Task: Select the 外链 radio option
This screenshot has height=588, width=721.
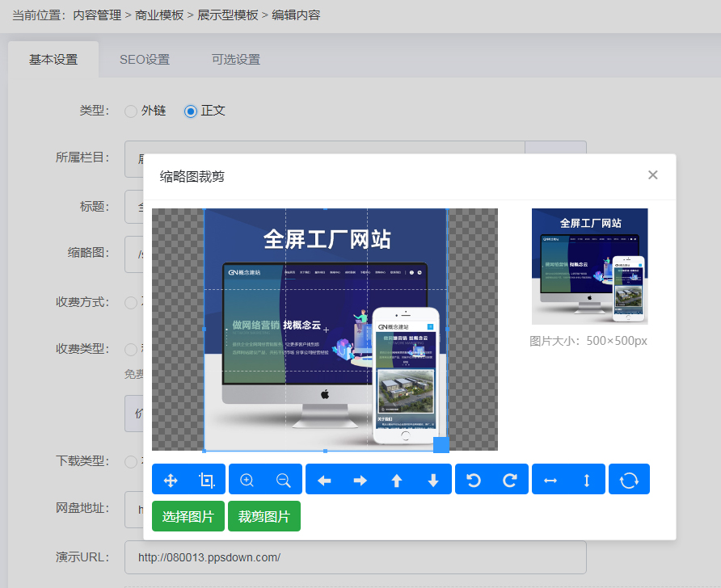Action: pos(131,111)
